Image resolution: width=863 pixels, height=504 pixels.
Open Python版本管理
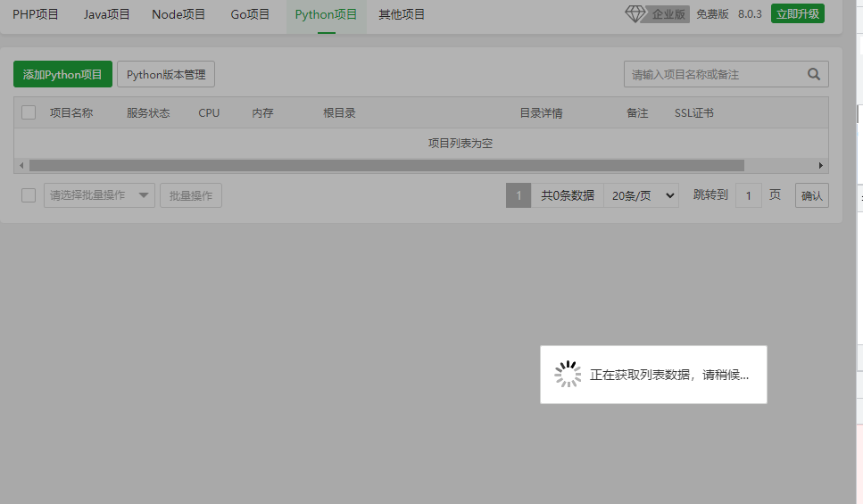click(166, 74)
